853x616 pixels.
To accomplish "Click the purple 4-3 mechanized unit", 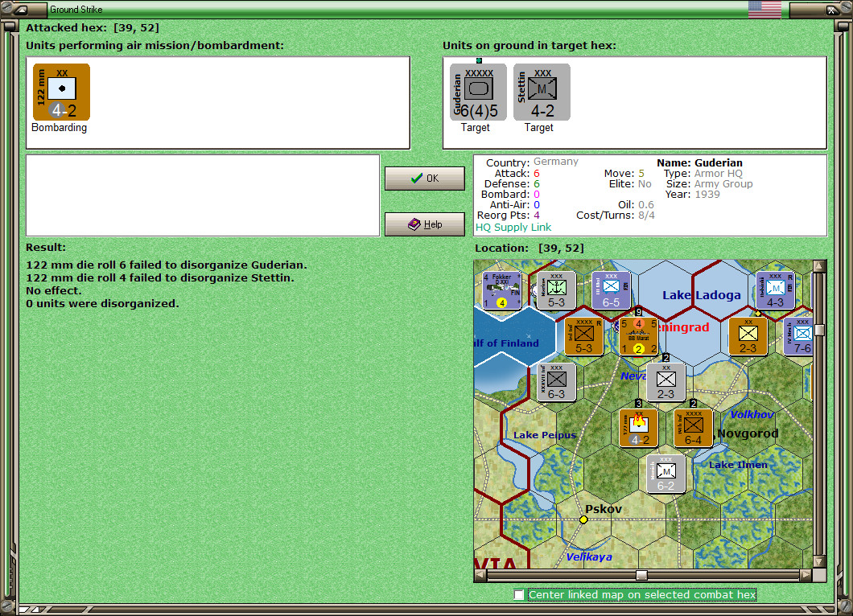I will [775, 290].
